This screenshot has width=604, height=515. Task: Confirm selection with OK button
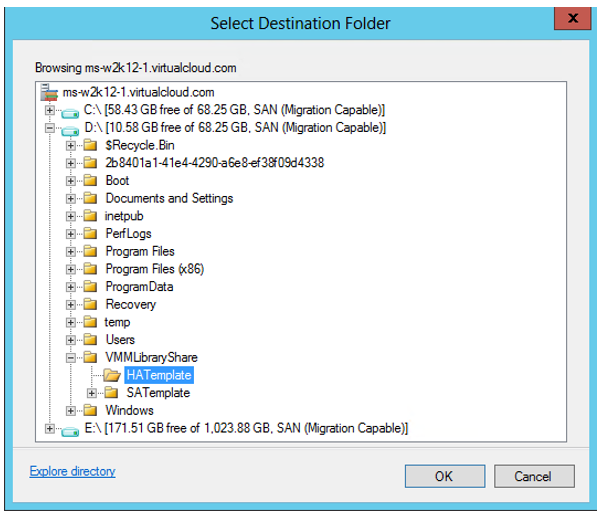[445, 476]
